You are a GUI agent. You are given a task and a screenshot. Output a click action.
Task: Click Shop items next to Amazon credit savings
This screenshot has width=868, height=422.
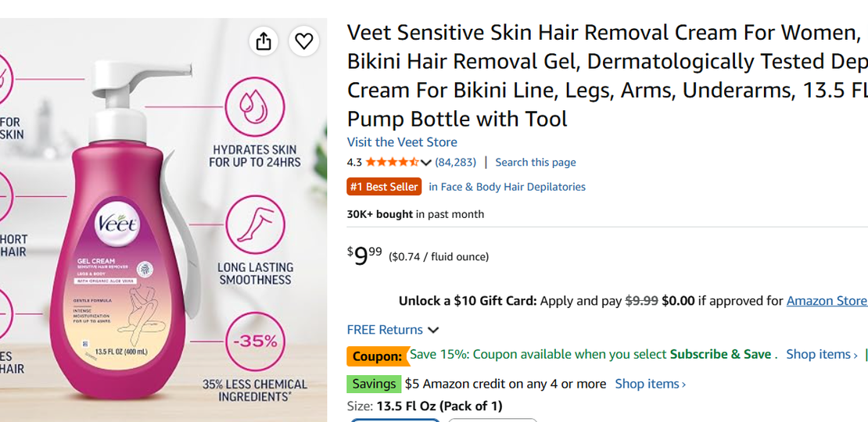tap(651, 384)
